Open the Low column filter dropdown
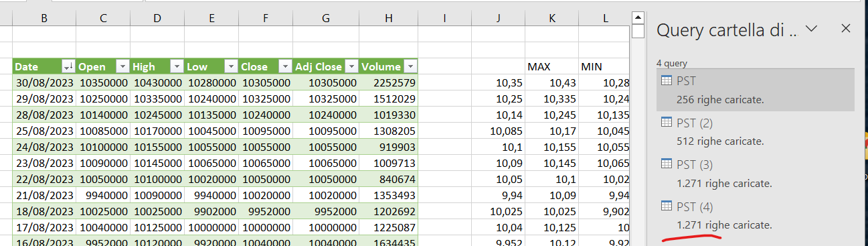The height and width of the screenshot is (246, 868). pyautogui.click(x=230, y=66)
